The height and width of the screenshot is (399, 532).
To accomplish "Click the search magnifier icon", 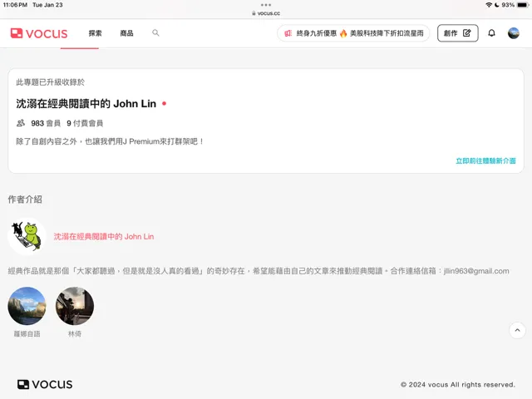I will pyautogui.click(x=155, y=33).
